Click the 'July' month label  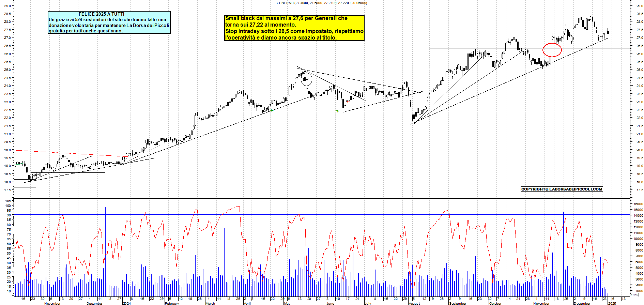coord(368,303)
